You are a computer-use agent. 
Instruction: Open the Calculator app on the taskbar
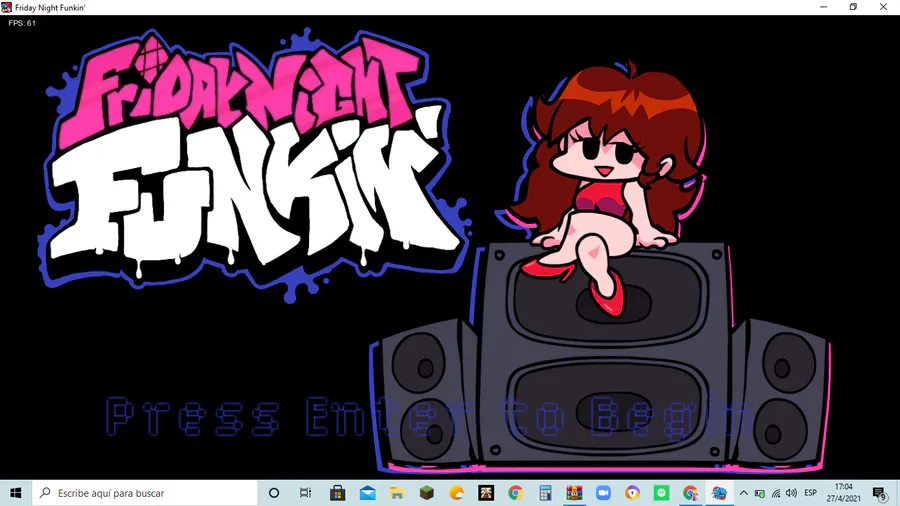pos(545,493)
